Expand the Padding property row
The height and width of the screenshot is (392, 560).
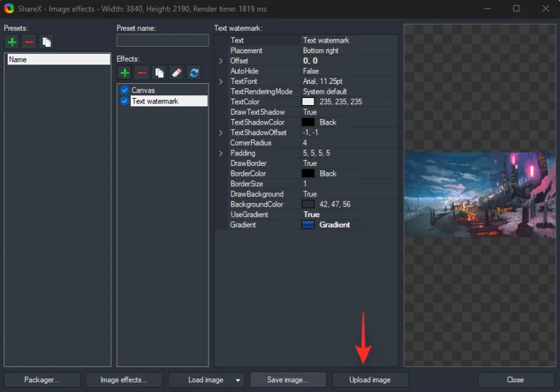point(220,153)
